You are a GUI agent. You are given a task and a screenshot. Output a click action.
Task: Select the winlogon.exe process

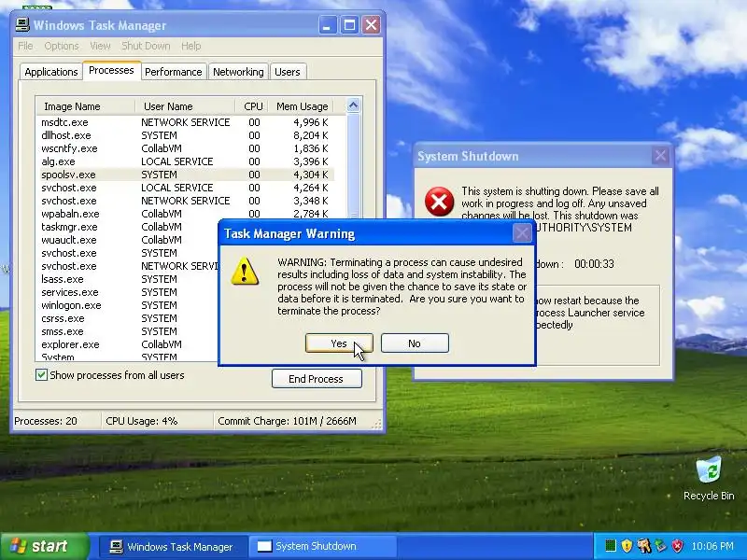tap(128, 305)
